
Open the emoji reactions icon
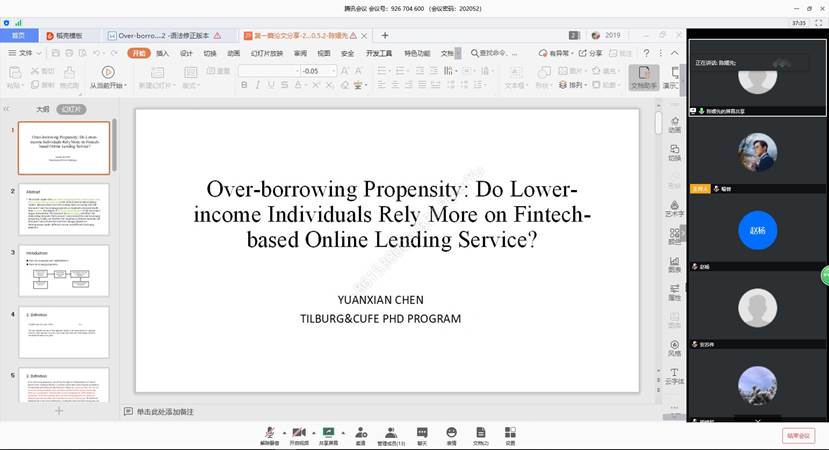tap(451, 431)
